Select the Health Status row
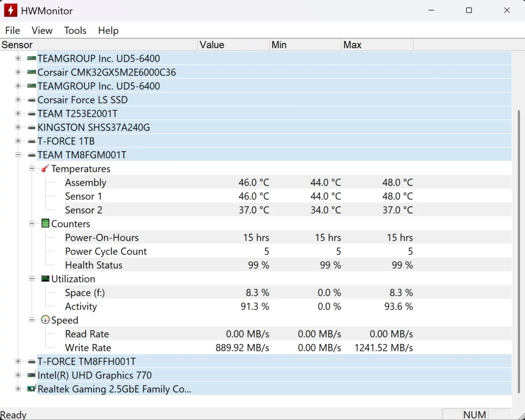 [x=288, y=265]
